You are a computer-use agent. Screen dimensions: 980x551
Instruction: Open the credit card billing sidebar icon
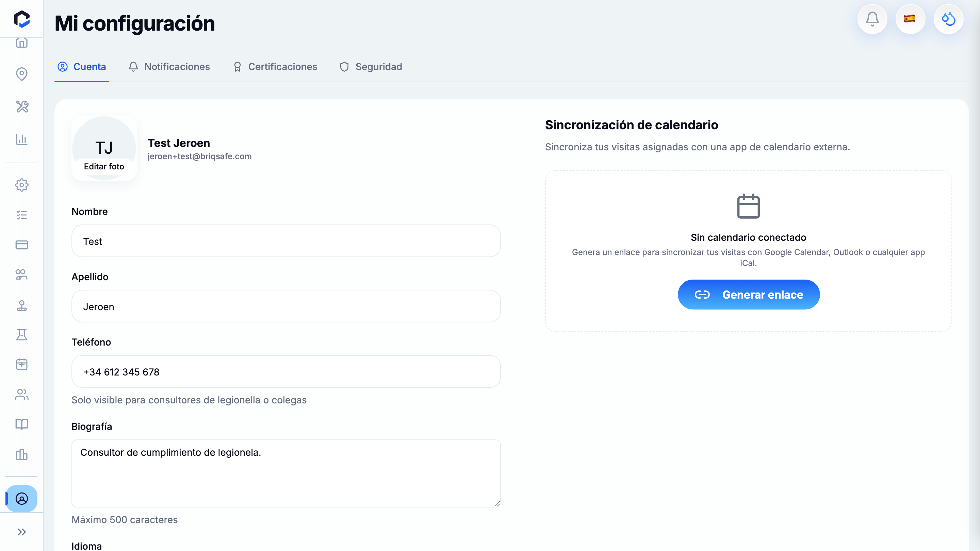pos(22,245)
